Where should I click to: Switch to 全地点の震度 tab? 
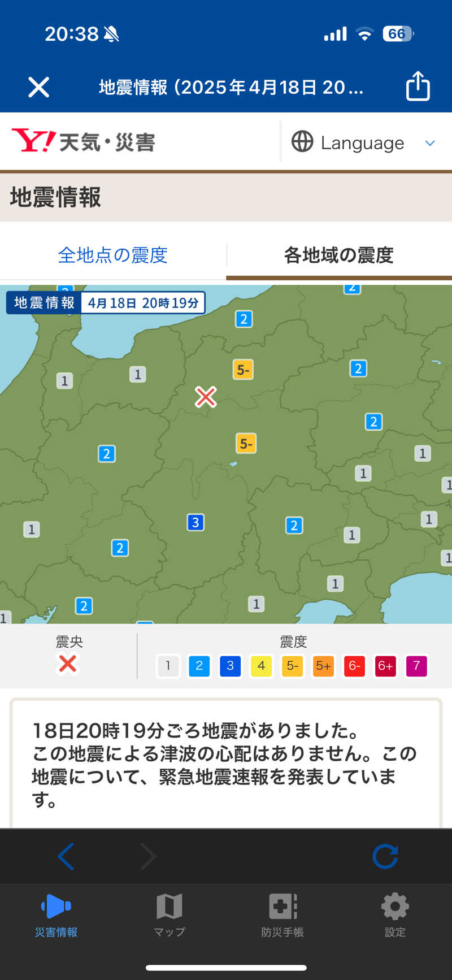112,255
